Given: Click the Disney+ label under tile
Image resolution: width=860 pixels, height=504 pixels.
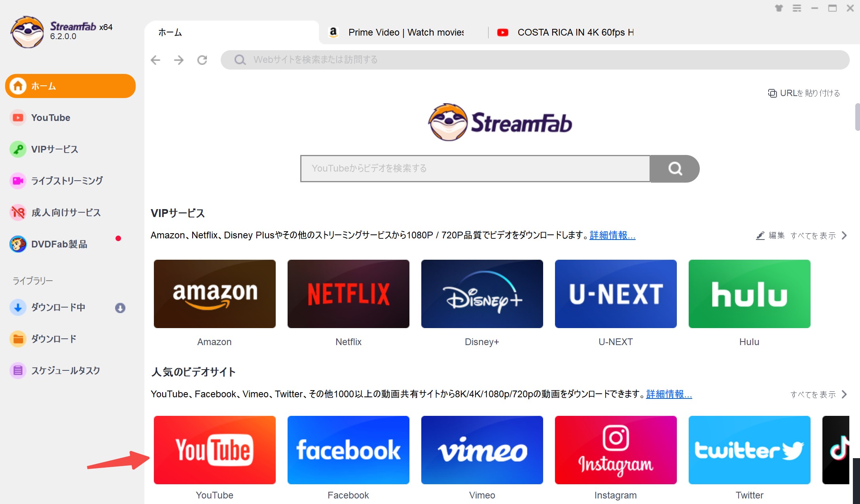Looking at the screenshot, I should point(482,342).
